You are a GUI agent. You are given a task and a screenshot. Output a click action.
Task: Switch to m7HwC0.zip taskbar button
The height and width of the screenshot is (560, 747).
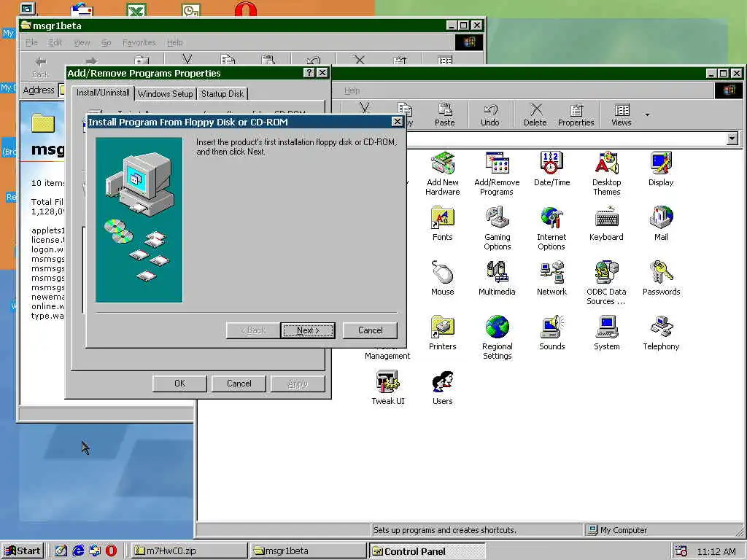(188, 551)
